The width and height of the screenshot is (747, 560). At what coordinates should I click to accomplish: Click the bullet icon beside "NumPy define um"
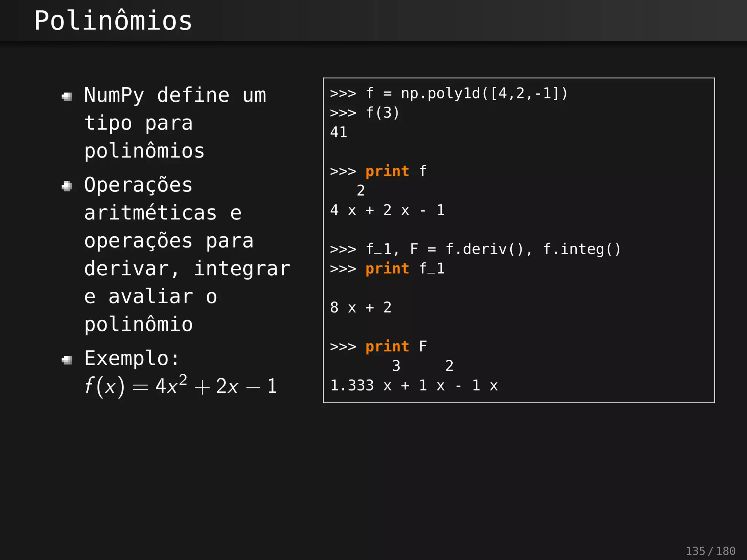[67, 97]
